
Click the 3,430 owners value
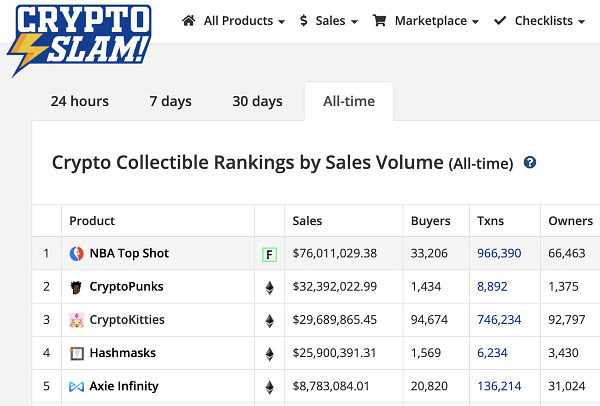click(563, 353)
